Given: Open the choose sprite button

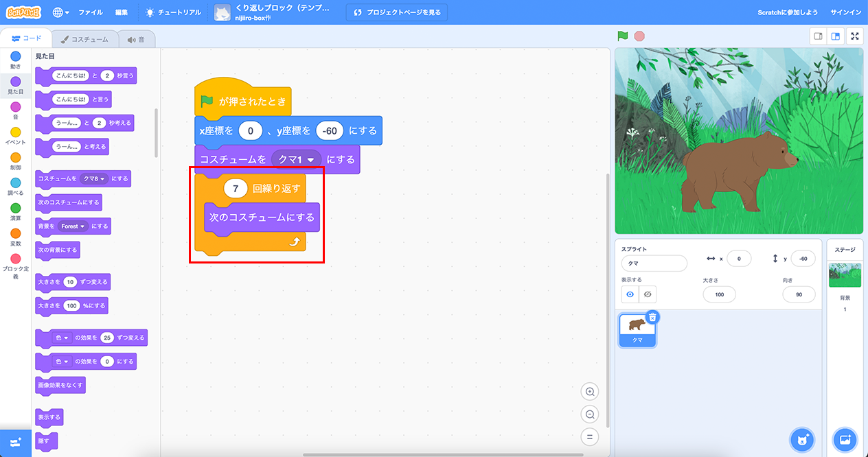Looking at the screenshot, I should coord(801,439).
